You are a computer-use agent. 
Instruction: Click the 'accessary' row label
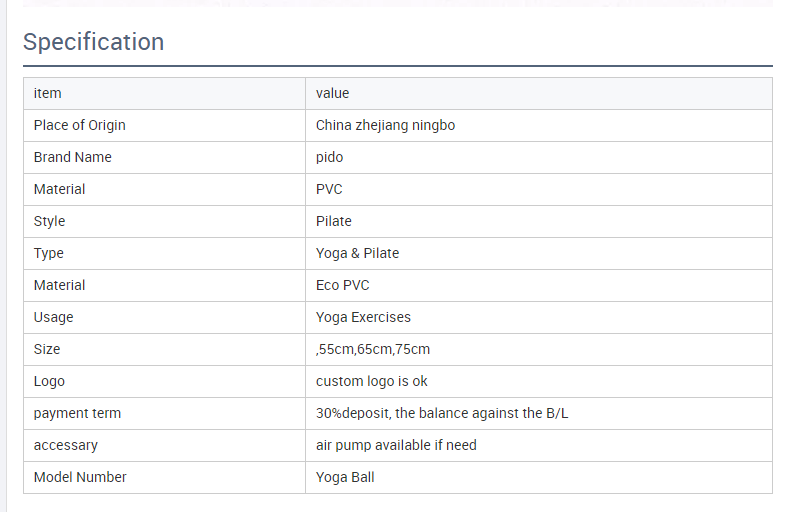click(x=66, y=445)
